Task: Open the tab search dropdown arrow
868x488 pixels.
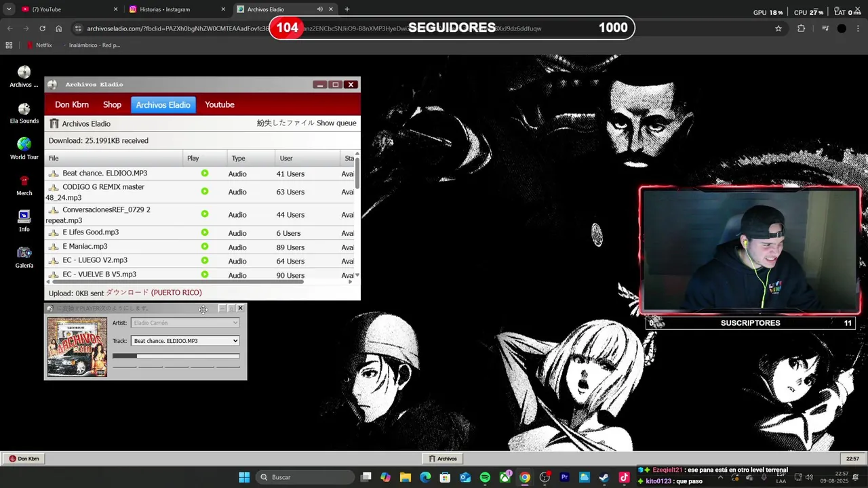Action: click(9, 9)
